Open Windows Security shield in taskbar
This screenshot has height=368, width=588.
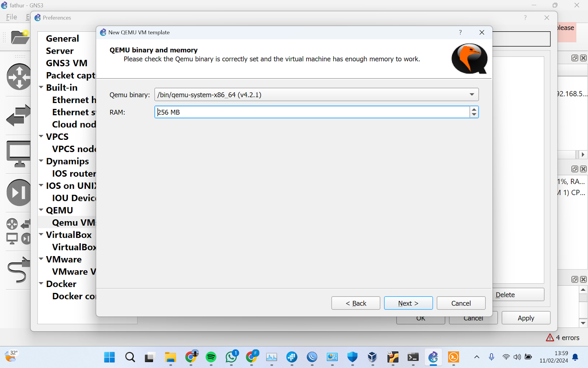pos(352,357)
